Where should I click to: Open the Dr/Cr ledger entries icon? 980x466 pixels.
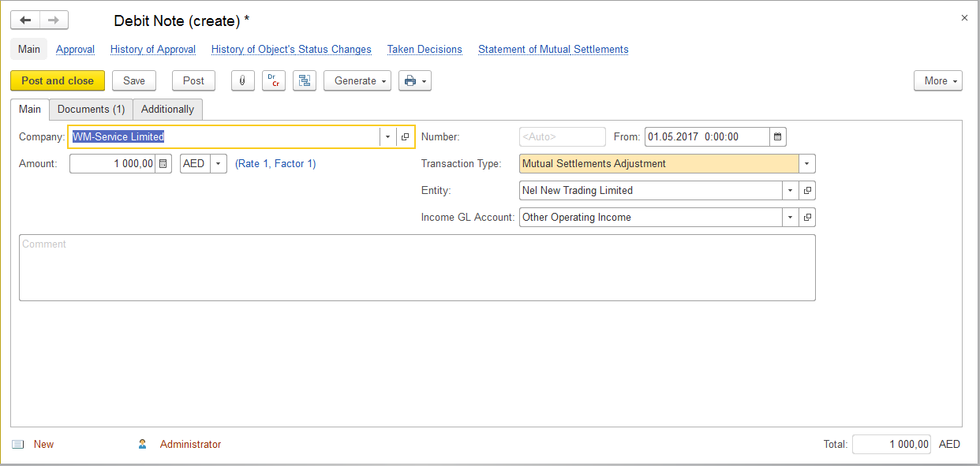[273, 80]
